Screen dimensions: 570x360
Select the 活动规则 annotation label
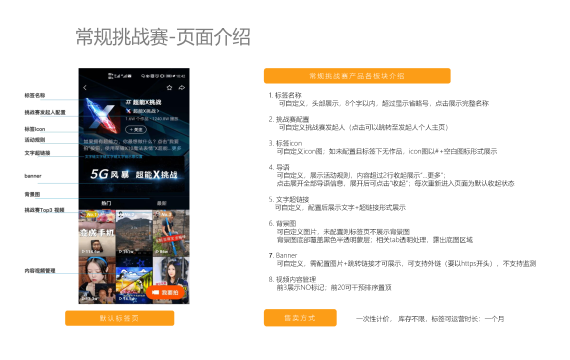(35, 140)
